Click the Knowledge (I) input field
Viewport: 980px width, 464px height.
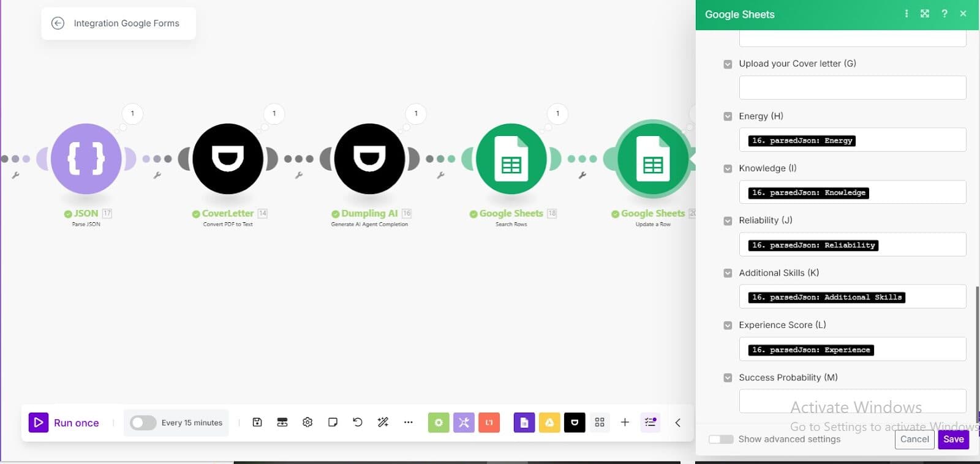853,192
